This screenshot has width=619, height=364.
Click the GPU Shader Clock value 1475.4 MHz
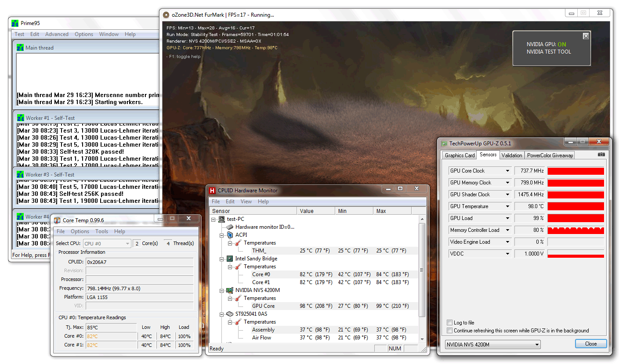(x=530, y=195)
